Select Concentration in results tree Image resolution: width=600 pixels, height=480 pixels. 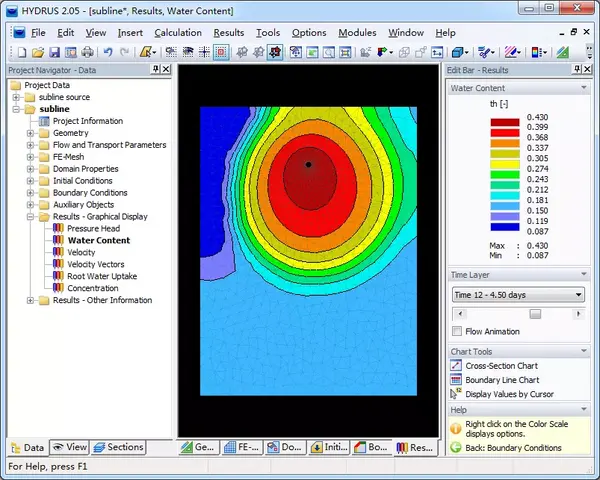tap(93, 288)
